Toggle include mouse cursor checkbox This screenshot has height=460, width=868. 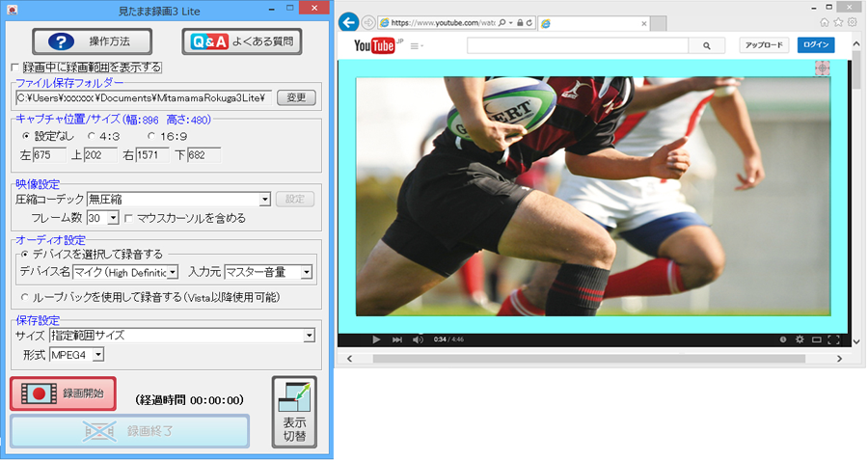click(128, 218)
